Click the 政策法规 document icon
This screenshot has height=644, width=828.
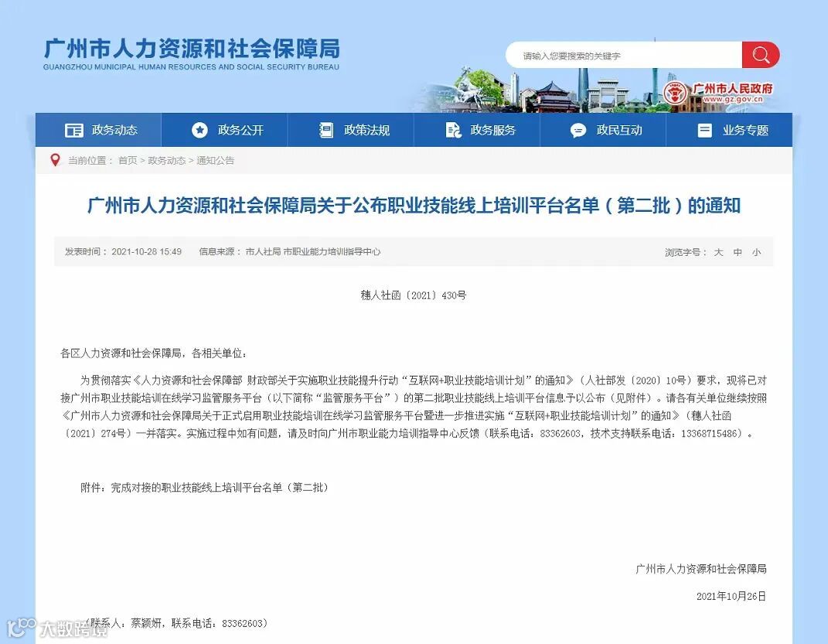(326, 130)
